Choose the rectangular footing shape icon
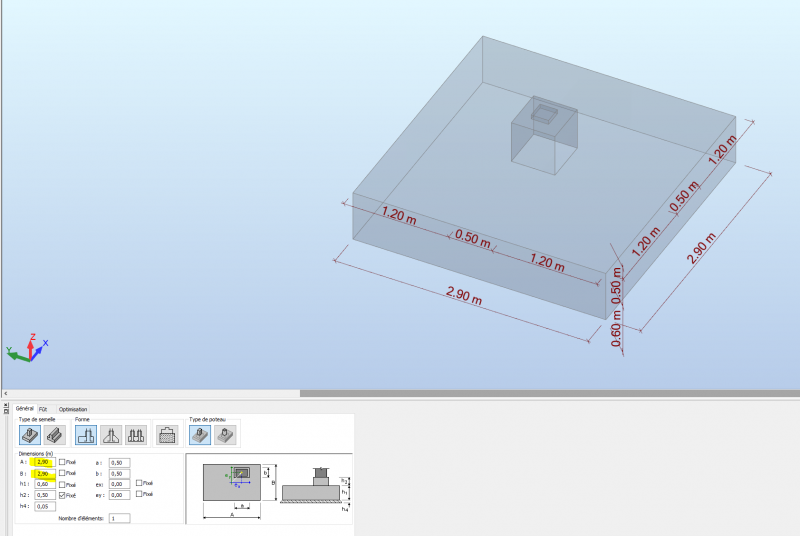This screenshot has width=800, height=536. [86, 435]
